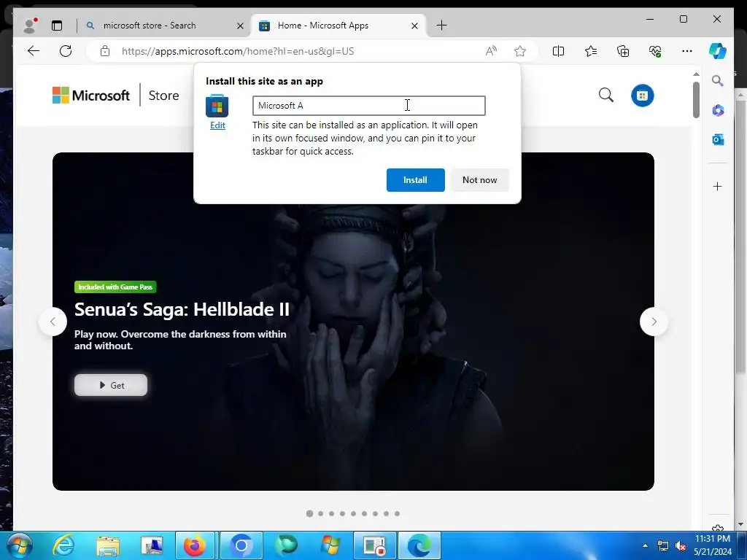Select the first carousel pagination dot
The width and height of the screenshot is (747, 560).
tap(309, 513)
